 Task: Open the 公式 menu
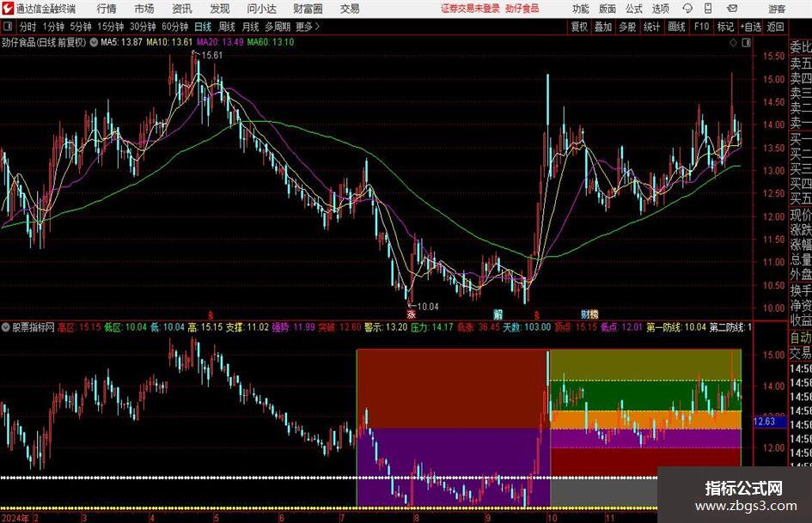[x=634, y=9]
